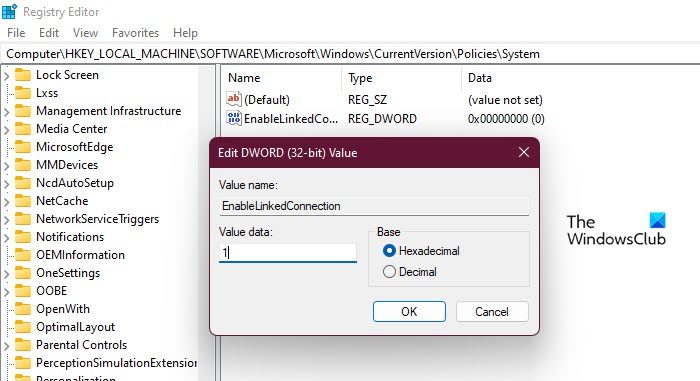Screen dimensions: 700x381
Task: Select the EnableLinkedCo... DWORD value icon
Action: pyautogui.click(x=233, y=118)
